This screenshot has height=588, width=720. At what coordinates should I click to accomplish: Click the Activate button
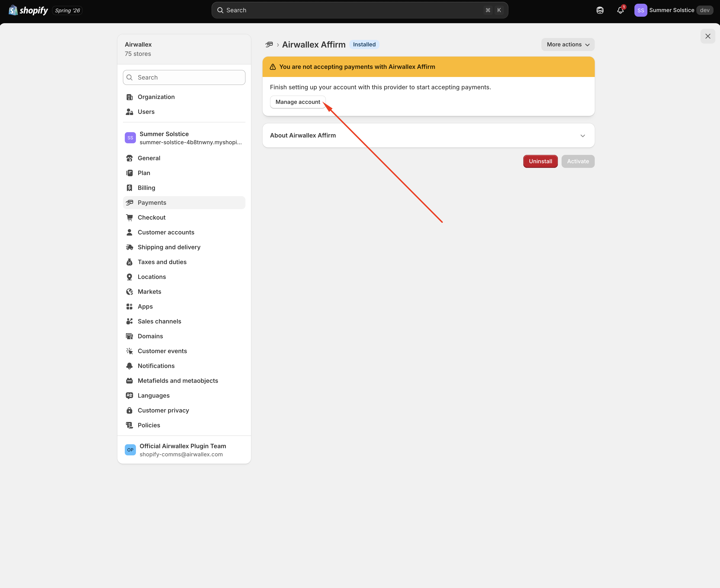(578, 161)
